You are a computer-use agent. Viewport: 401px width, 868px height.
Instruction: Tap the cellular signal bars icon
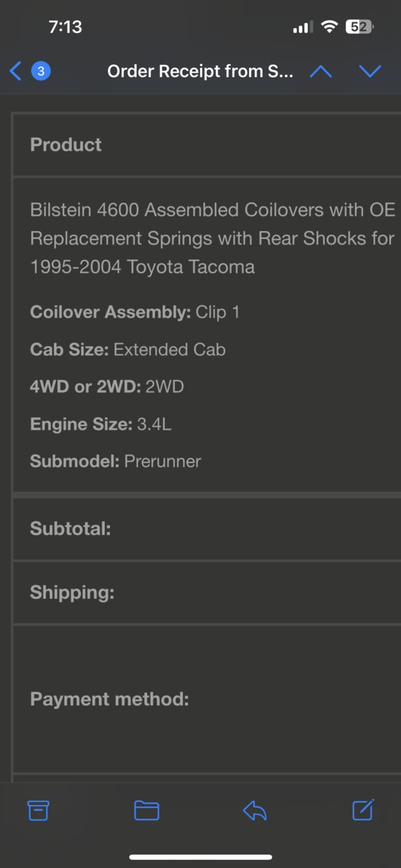click(302, 28)
